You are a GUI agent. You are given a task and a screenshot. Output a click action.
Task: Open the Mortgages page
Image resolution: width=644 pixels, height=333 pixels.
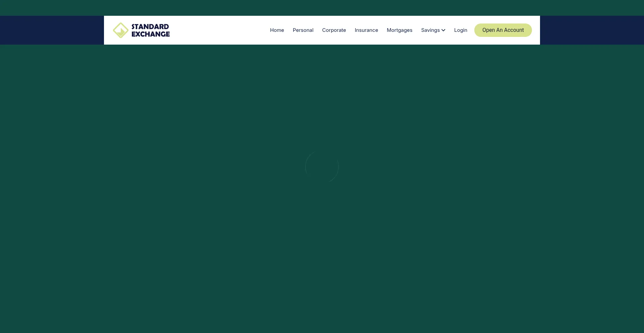(x=399, y=30)
